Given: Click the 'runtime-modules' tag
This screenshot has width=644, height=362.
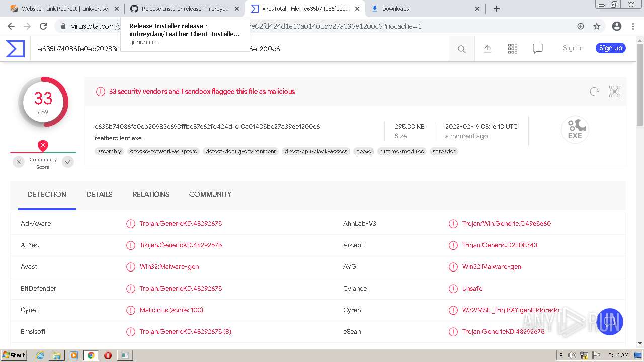Looking at the screenshot, I should pyautogui.click(x=402, y=151).
